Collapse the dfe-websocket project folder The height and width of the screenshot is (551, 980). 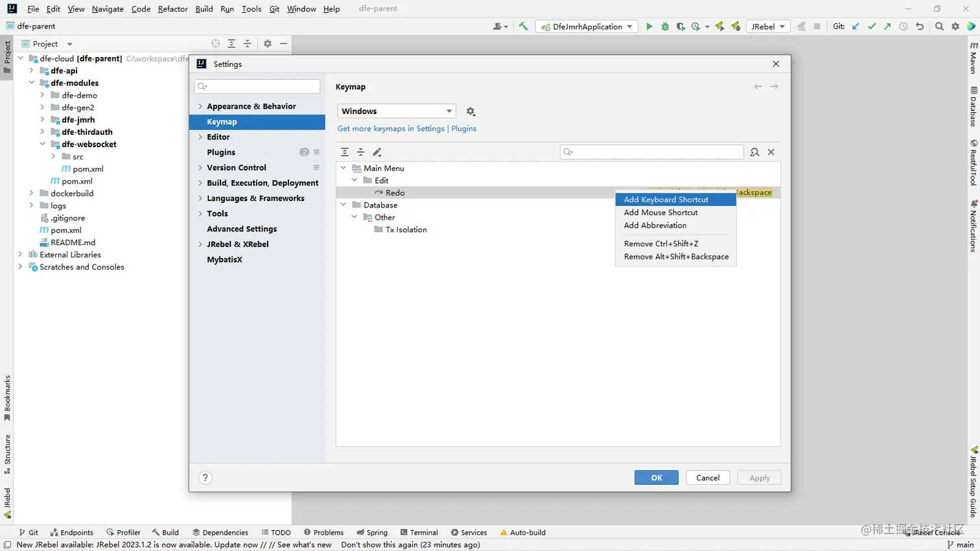pos(43,144)
